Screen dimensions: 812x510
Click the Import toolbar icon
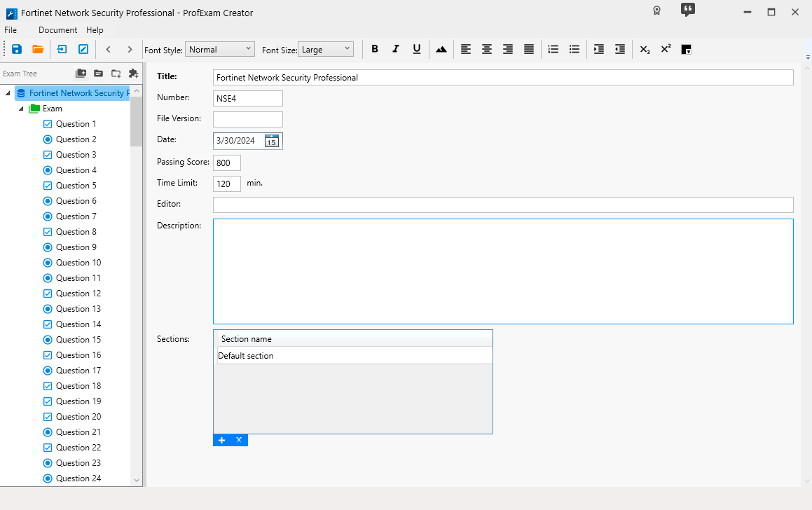[62, 49]
